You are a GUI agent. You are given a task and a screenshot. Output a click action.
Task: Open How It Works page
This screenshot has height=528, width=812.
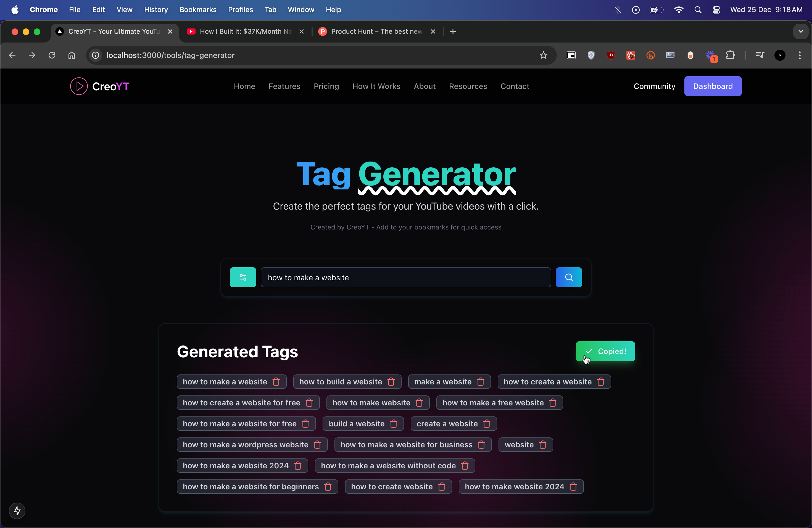pos(376,86)
